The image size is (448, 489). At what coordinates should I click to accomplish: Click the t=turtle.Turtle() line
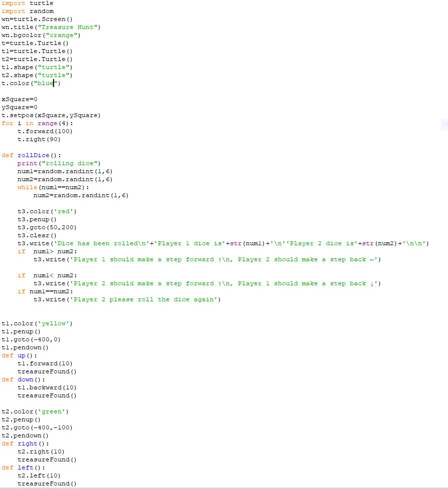click(35, 44)
